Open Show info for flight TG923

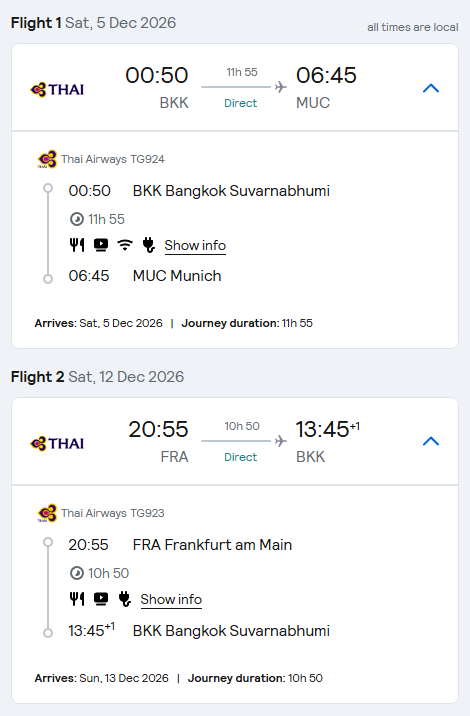171,600
